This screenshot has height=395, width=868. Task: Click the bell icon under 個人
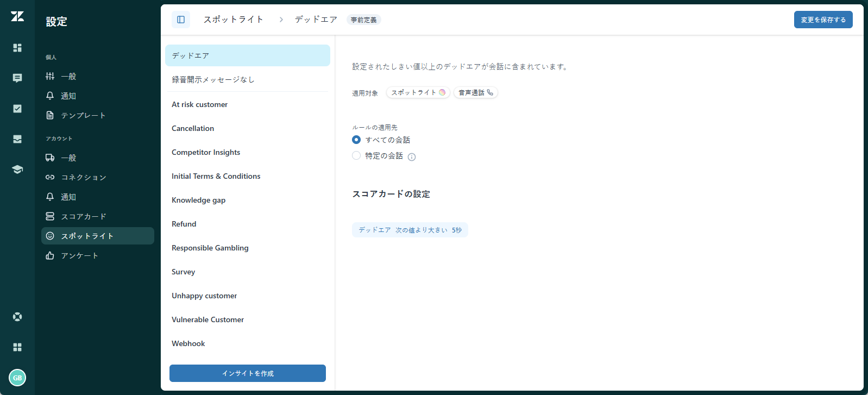click(50, 96)
